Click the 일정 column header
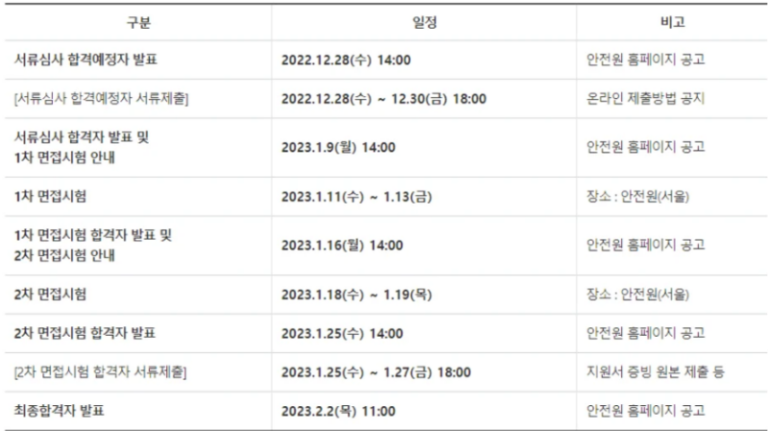This screenshot has height=431, width=768. (423, 22)
